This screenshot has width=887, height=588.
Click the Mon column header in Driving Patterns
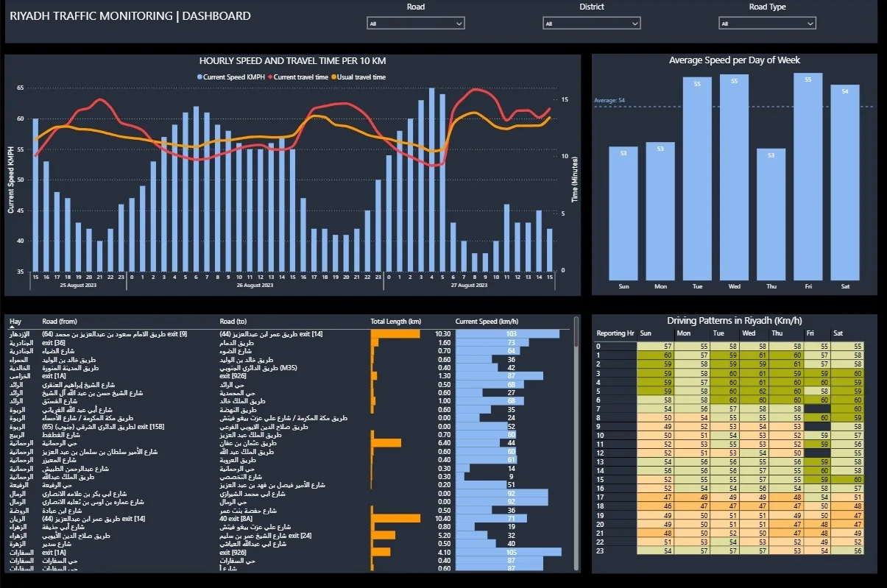tap(683, 333)
